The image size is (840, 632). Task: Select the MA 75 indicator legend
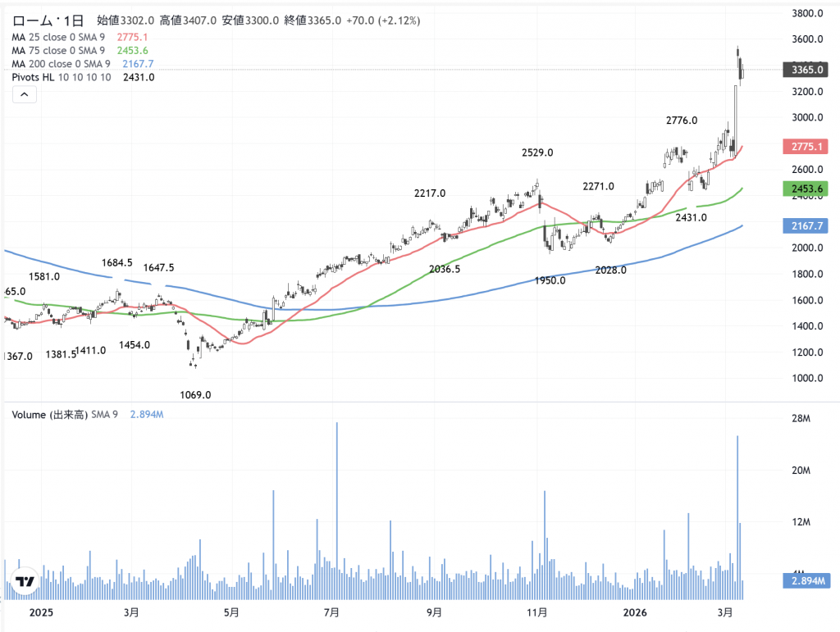[58, 50]
